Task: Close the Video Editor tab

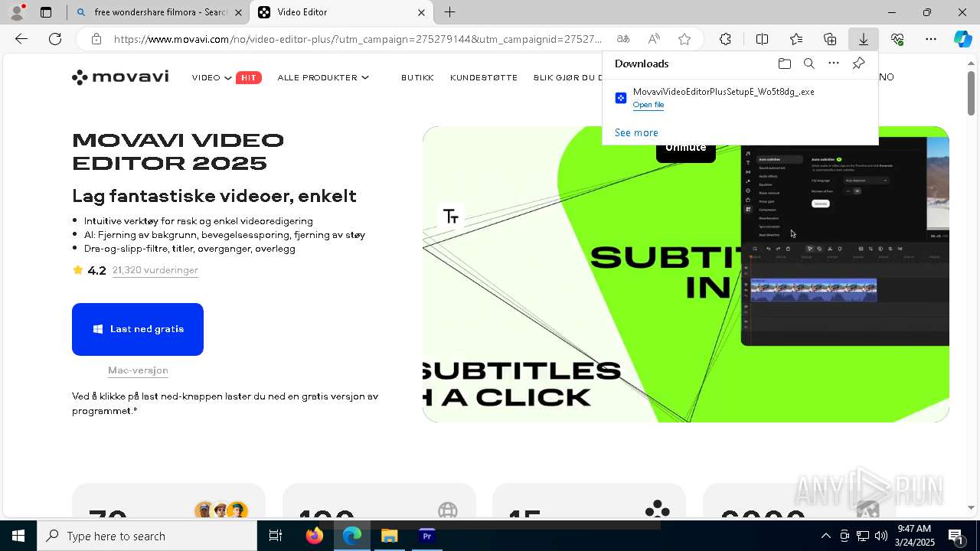Action: [x=421, y=12]
